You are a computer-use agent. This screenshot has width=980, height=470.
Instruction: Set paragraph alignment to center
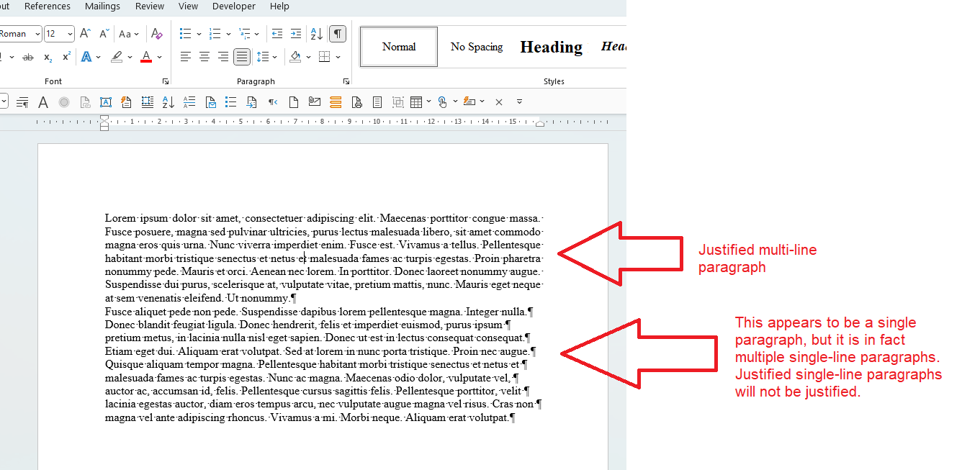[204, 57]
